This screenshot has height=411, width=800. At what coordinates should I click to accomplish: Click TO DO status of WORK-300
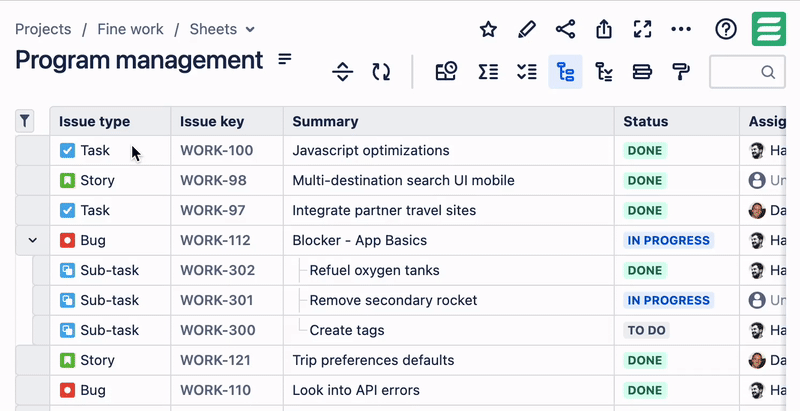[x=646, y=330]
